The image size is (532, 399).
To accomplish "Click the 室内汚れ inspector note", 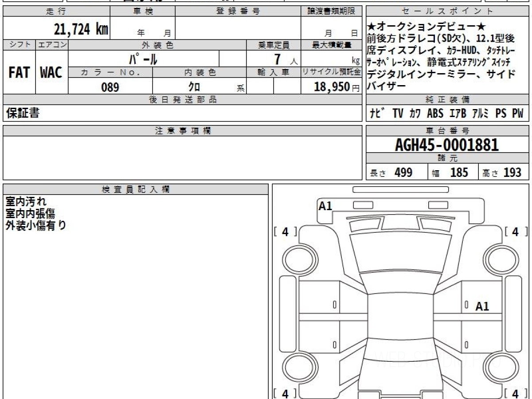I will (26, 202).
